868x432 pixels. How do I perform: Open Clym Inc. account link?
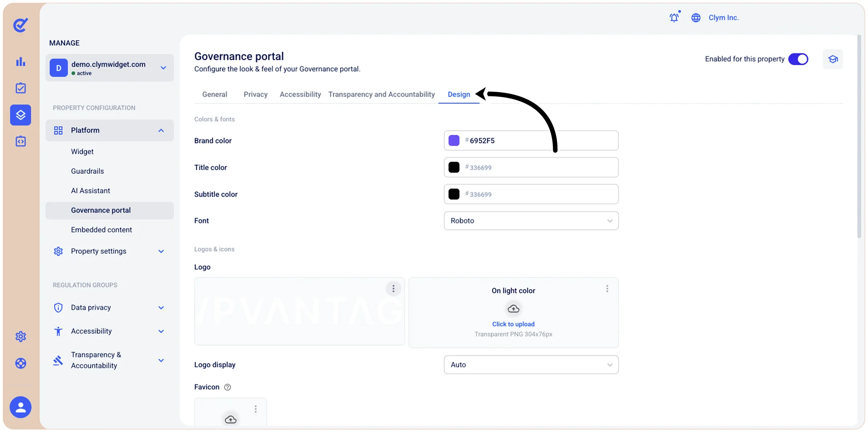724,18
